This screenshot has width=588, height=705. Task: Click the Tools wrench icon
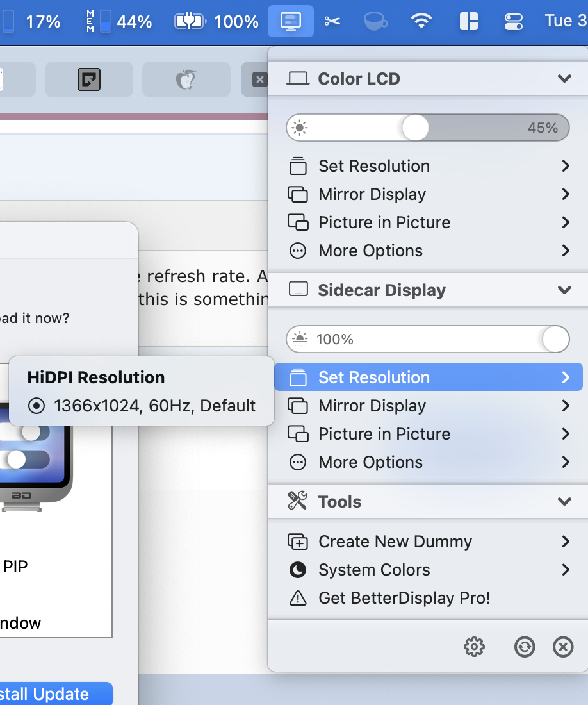(x=297, y=501)
